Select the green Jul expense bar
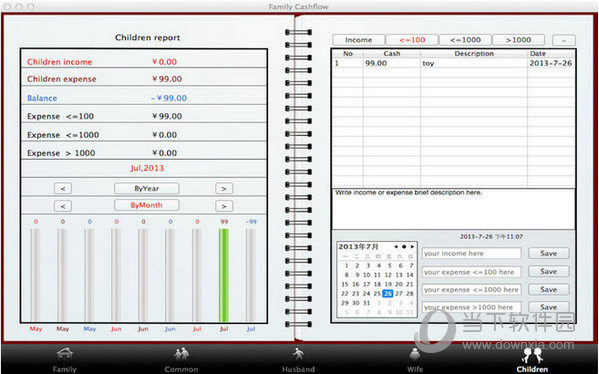The image size is (599, 374). click(224, 275)
